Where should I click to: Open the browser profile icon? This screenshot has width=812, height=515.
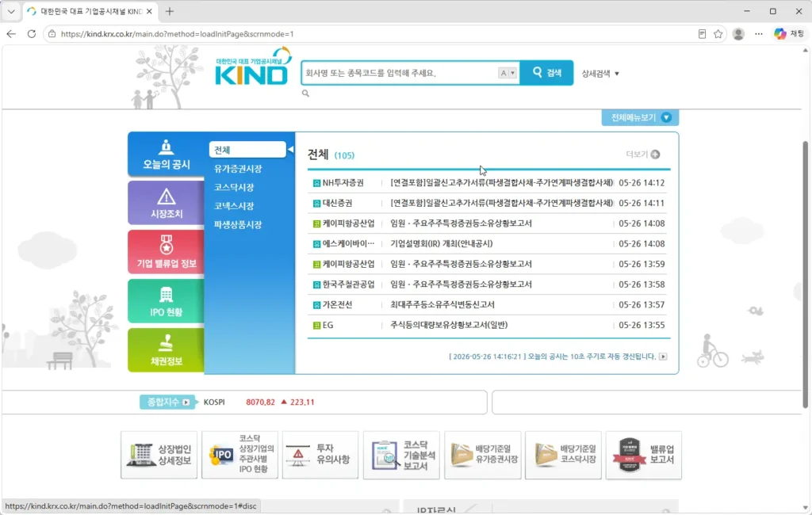[738, 33]
